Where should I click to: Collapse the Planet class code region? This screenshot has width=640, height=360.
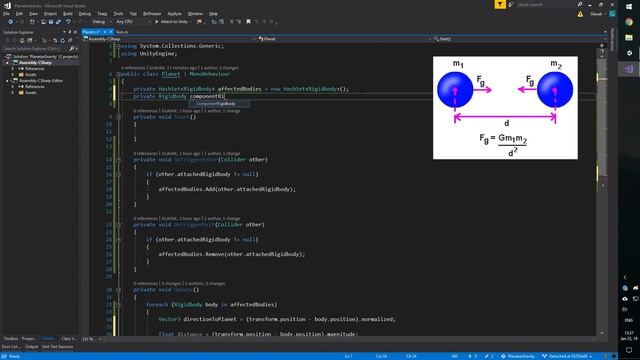(x=118, y=74)
